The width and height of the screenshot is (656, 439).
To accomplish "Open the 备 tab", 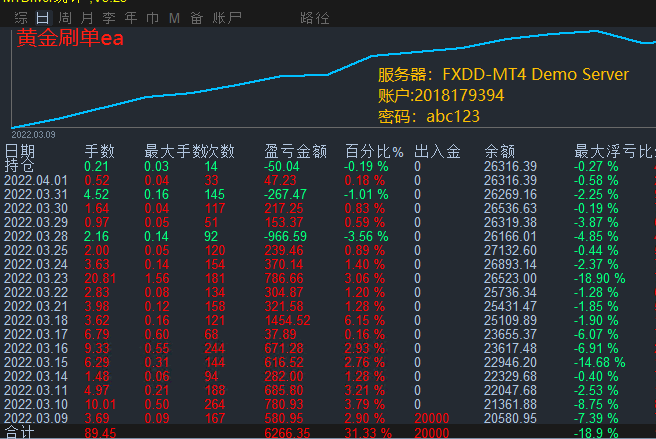I will coord(196,18).
